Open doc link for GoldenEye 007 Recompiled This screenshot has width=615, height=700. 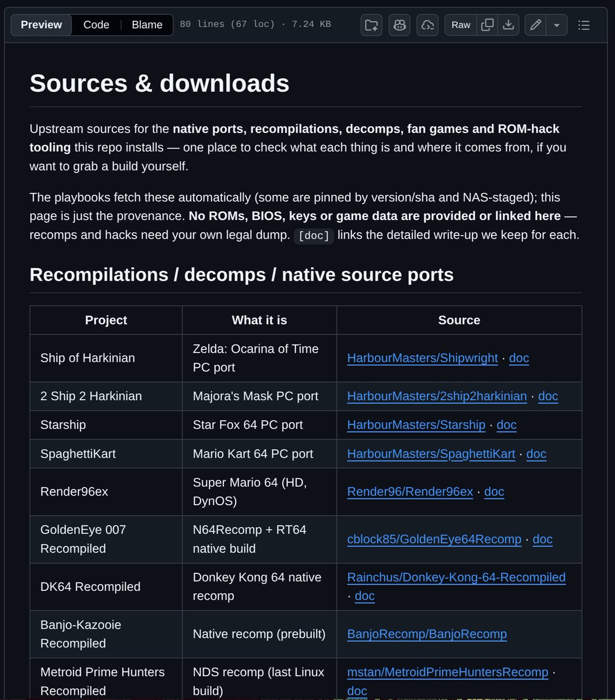(543, 540)
